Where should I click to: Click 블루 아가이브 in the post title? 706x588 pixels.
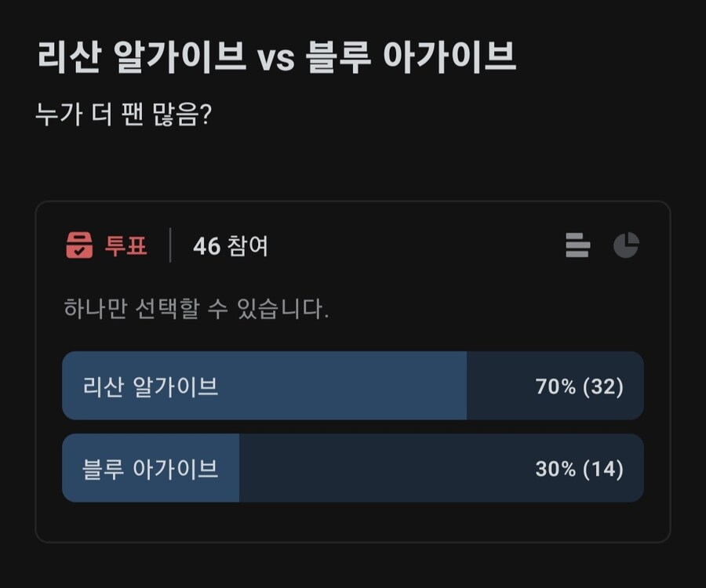[x=412, y=60]
